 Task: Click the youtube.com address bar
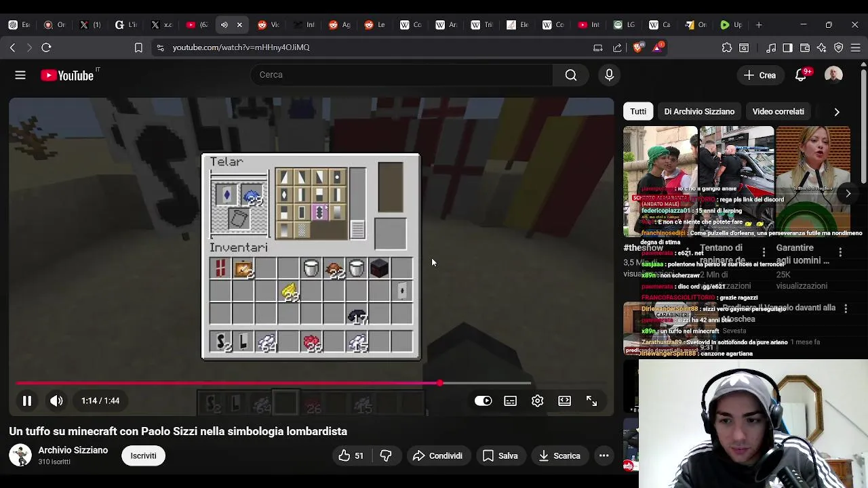[241, 47]
